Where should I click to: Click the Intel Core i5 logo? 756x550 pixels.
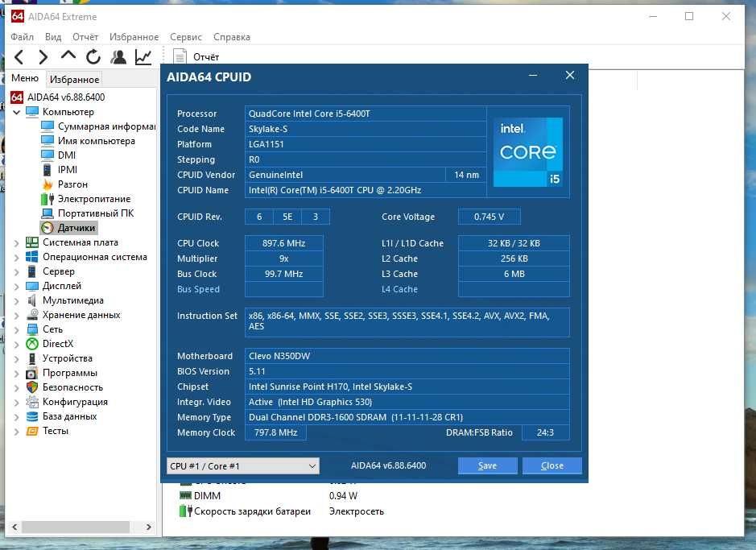coord(528,152)
